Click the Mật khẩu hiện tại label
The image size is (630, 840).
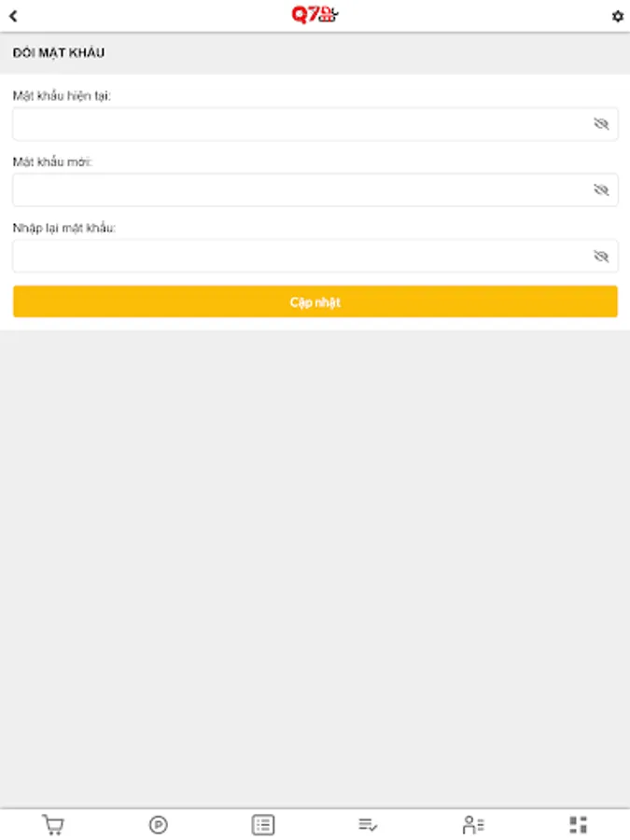[x=62, y=96]
